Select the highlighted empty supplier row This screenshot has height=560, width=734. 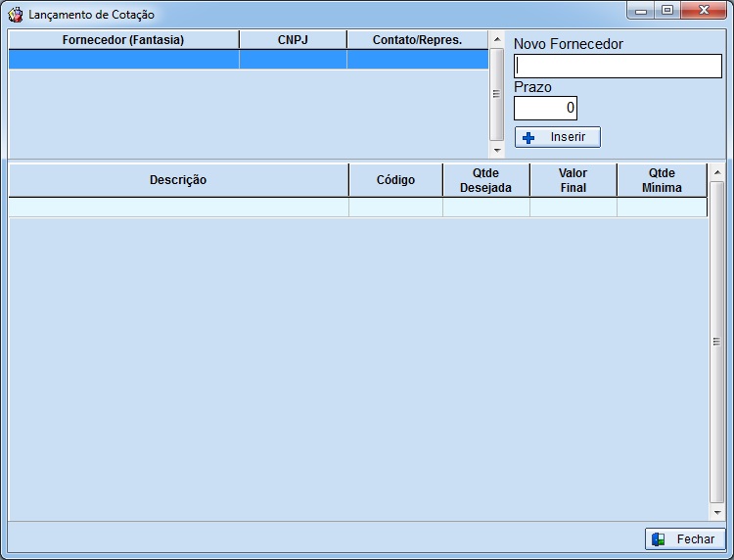coord(249,60)
